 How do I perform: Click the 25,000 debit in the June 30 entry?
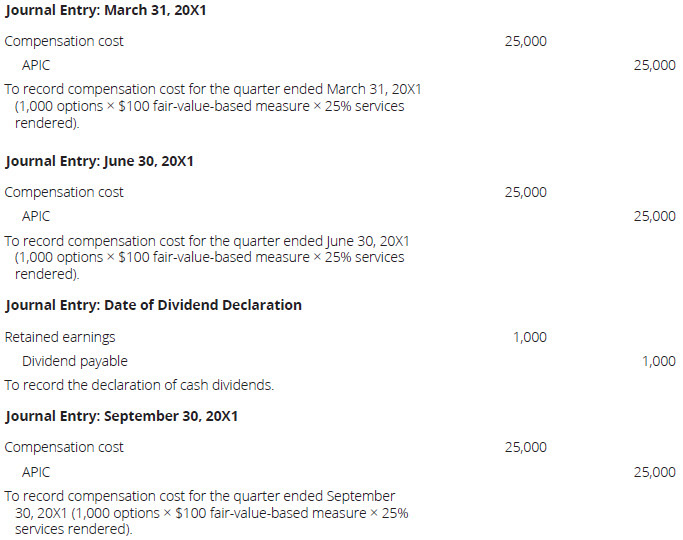pos(525,192)
